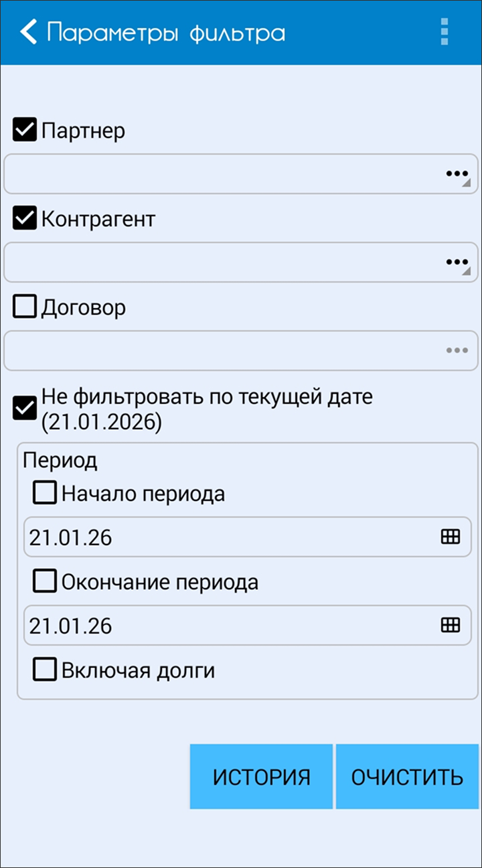This screenshot has width=482, height=868.
Task: Enable the Включая долги option
Action: [45, 670]
